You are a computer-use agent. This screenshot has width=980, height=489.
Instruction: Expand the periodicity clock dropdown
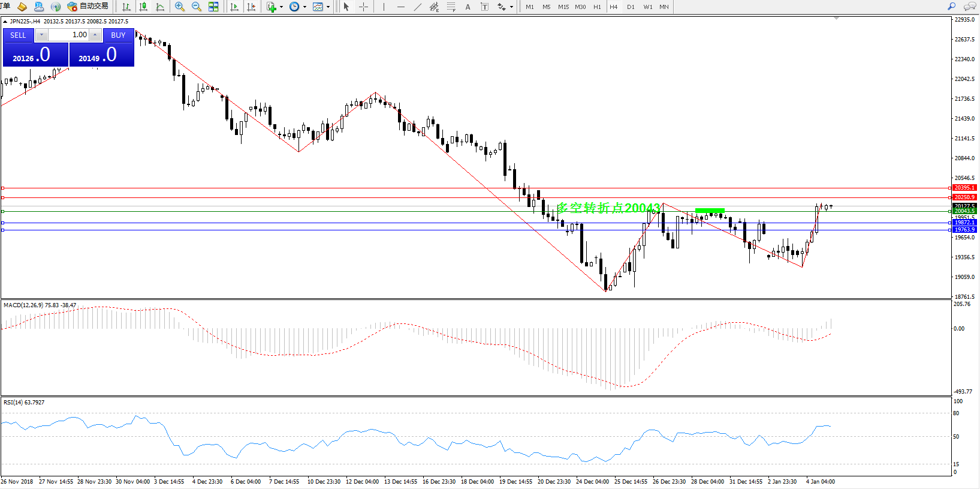click(304, 7)
